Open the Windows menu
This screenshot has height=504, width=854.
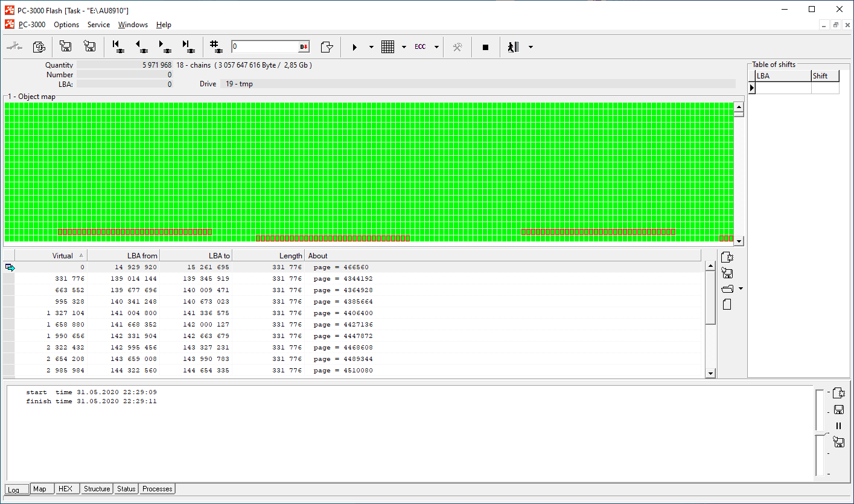pyautogui.click(x=133, y=25)
